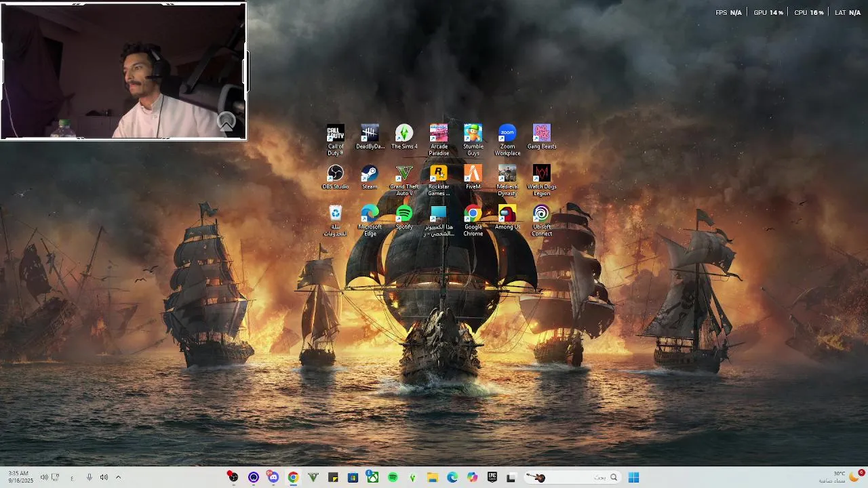This screenshot has width=868, height=488.
Task: Select the Google Chrome desktop shortcut
Action: 473,221
